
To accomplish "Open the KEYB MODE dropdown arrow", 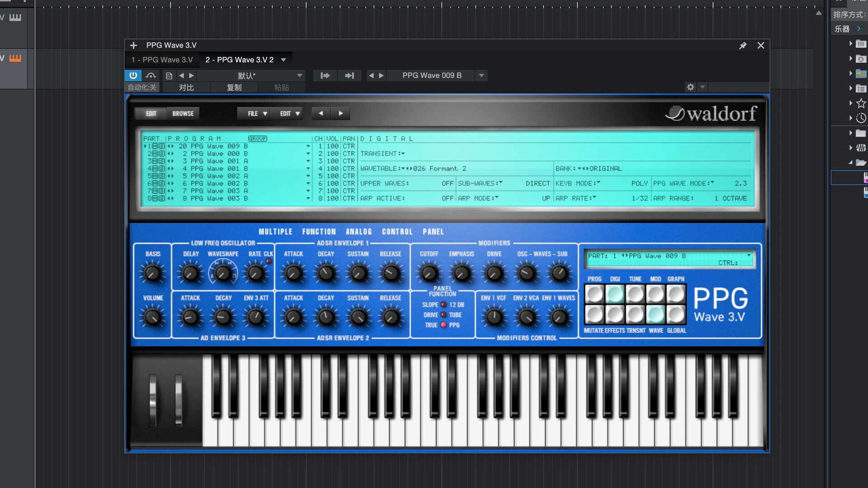I will (598, 183).
